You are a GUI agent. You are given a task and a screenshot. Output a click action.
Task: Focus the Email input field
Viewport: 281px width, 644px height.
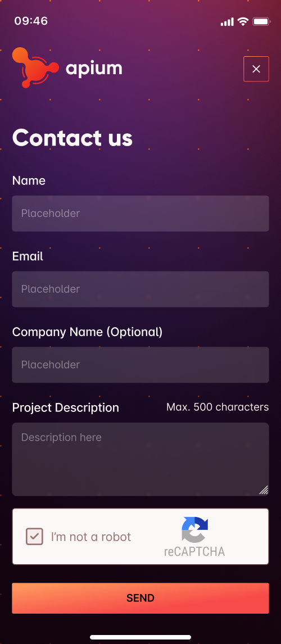(140, 289)
